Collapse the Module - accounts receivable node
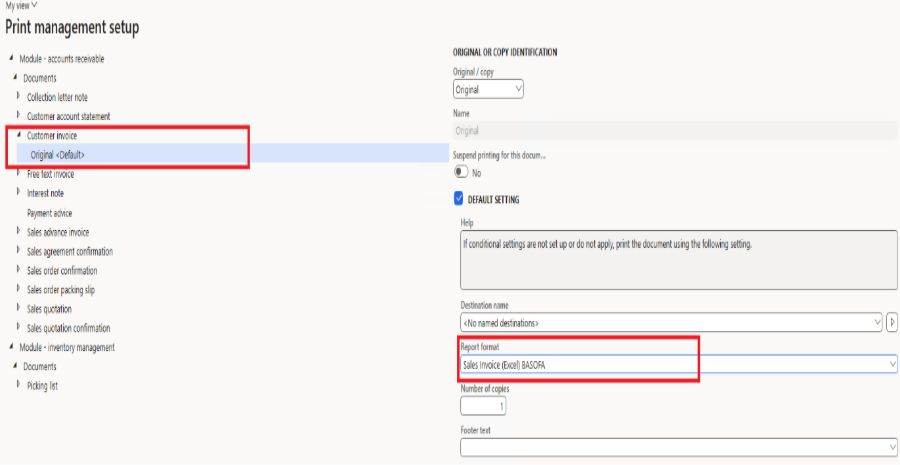Screen dimensions: 900x465 10,59
